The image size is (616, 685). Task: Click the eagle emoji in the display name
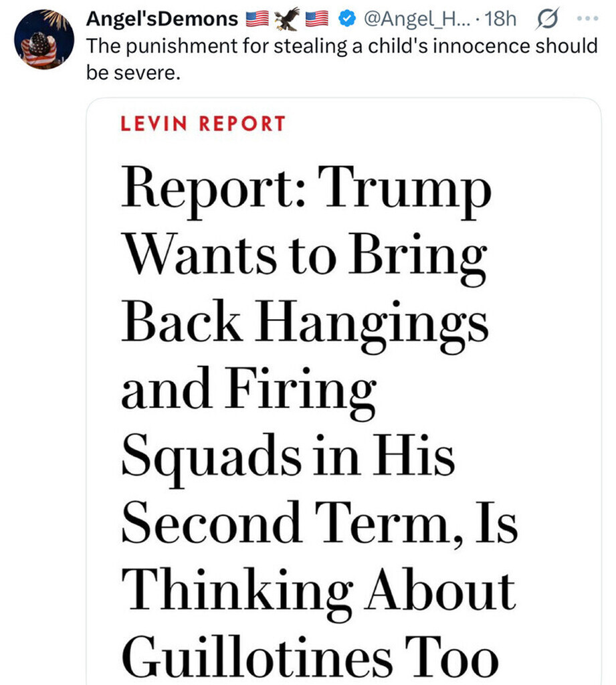(287, 19)
